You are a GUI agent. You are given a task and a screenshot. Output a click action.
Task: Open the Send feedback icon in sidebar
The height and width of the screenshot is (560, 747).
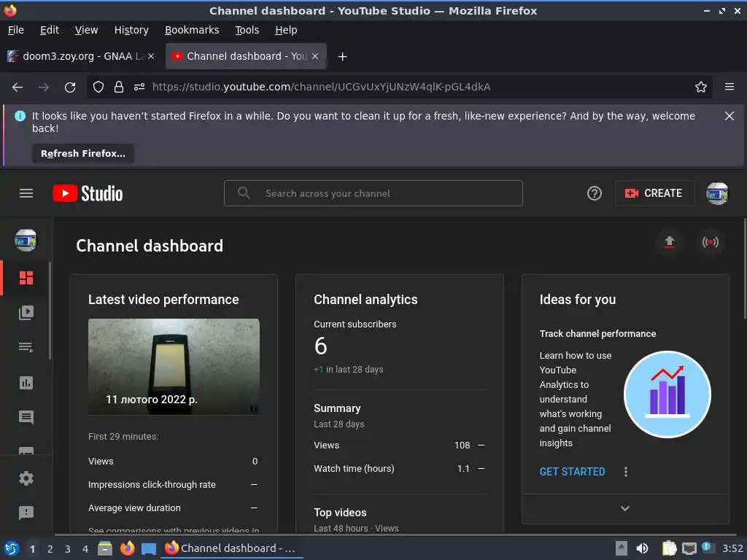[26, 513]
